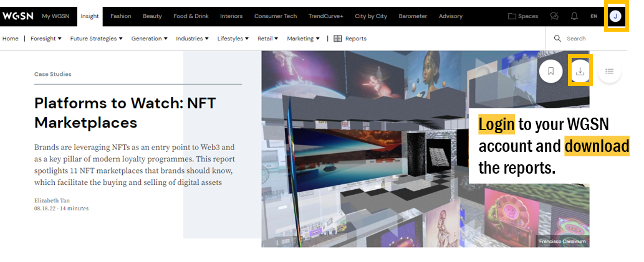Screen dimensions: 644x262
Task: Expand the Retail dropdown
Action: 268,39
